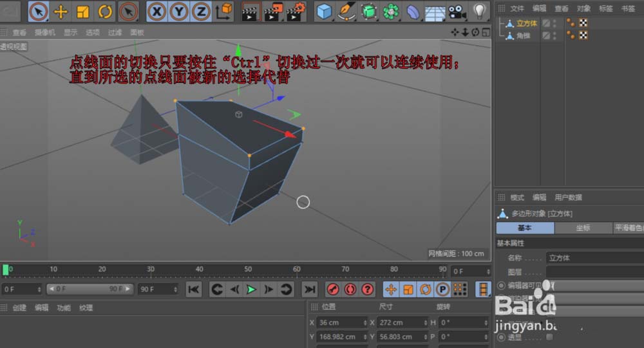Click the 名称 input field with 立方体
Image resolution: width=644 pixels, height=348 pixels.
pos(592,258)
